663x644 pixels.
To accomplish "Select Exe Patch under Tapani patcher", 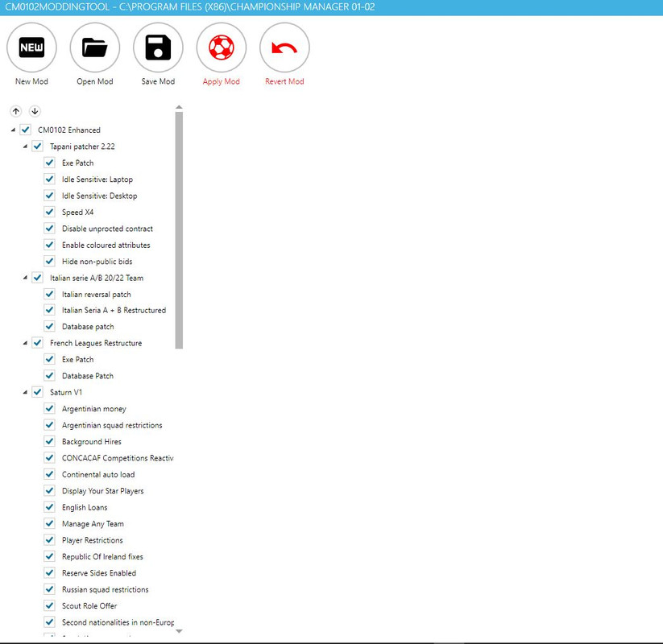I will pos(78,163).
